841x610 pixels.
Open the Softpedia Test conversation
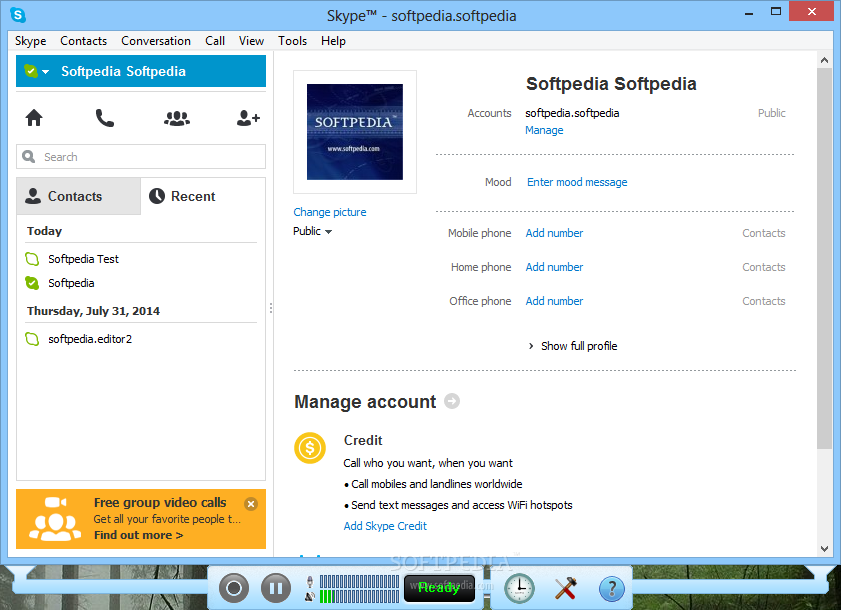83,259
